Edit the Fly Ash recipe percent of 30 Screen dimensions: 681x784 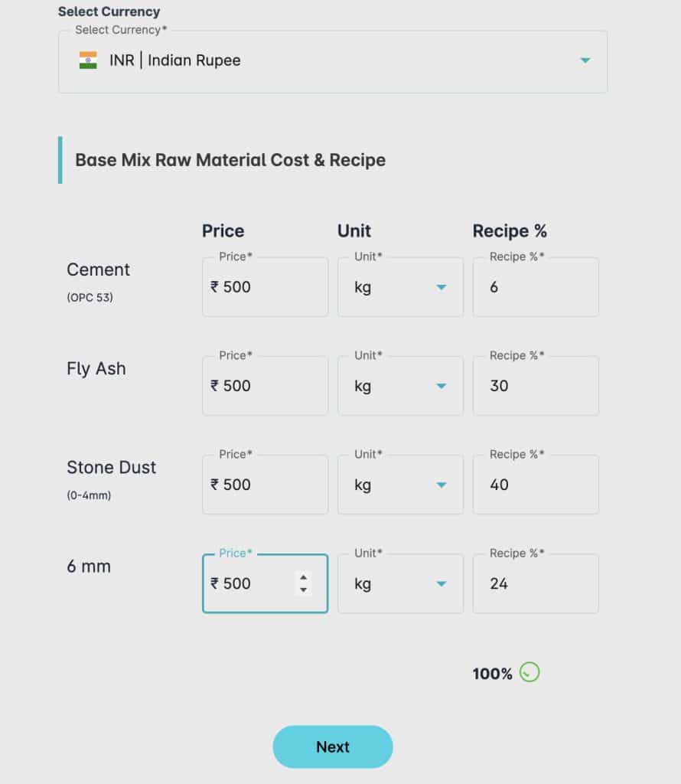coord(536,386)
